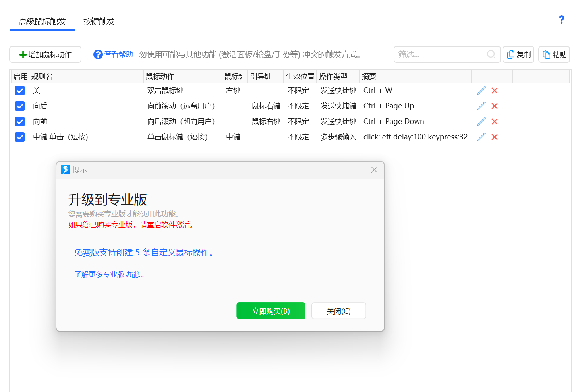Viewport: 576px width, 392px height.
Task: Edit the 向前 rule using pencil icon
Action: click(481, 122)
